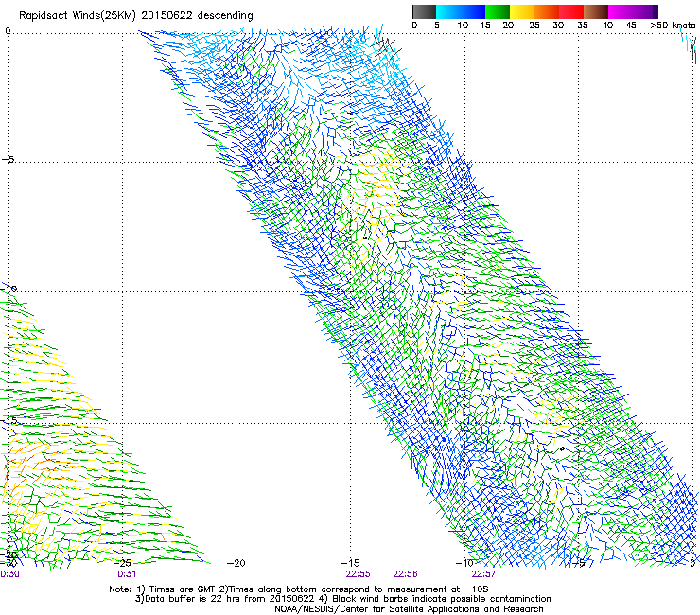Click the '-15' longitude axis label
700x615 pixels.
tap(350, 563)
